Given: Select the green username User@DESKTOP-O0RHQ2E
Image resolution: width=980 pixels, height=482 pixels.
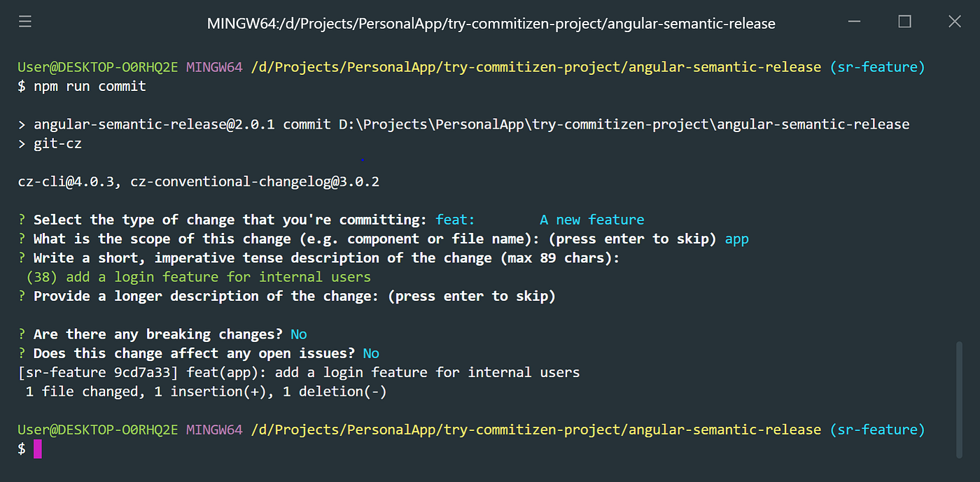Looking at the screenshot, I should pos(97,66).
